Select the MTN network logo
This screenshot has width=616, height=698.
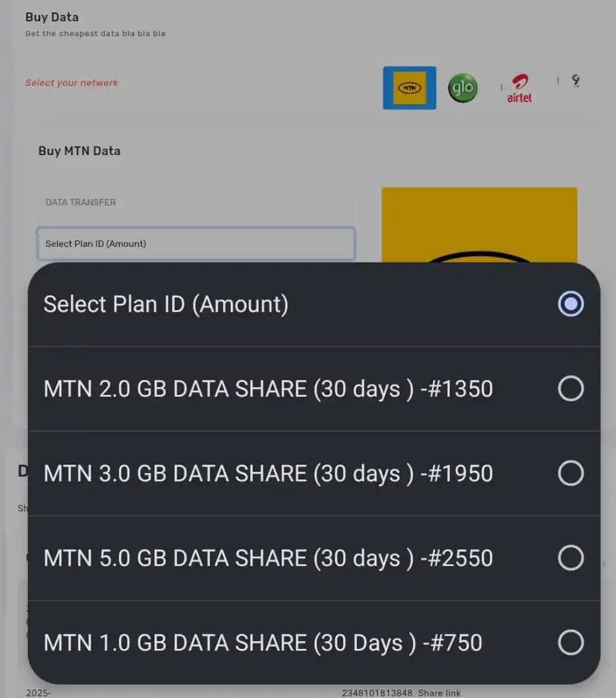(x=409, y=88)
